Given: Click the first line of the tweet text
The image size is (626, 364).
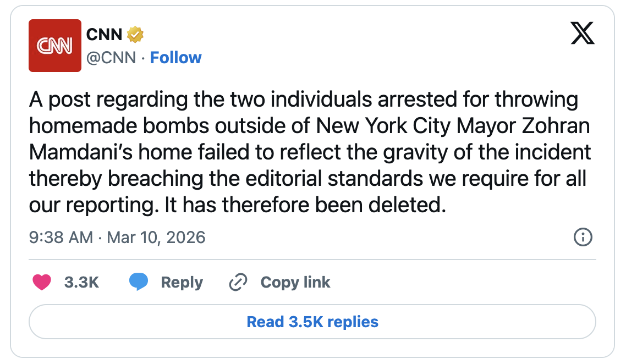Looking at the screenshot, I should [x=304, y=101].
